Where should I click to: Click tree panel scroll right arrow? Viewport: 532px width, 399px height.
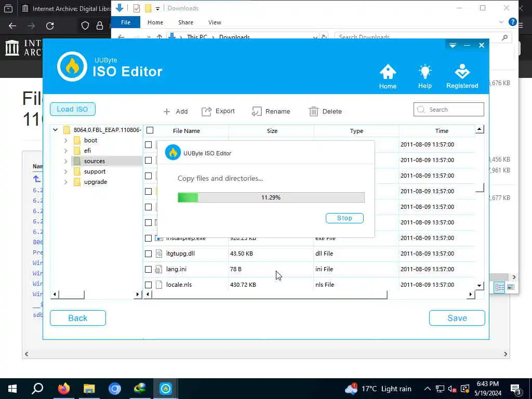(137, 295)
